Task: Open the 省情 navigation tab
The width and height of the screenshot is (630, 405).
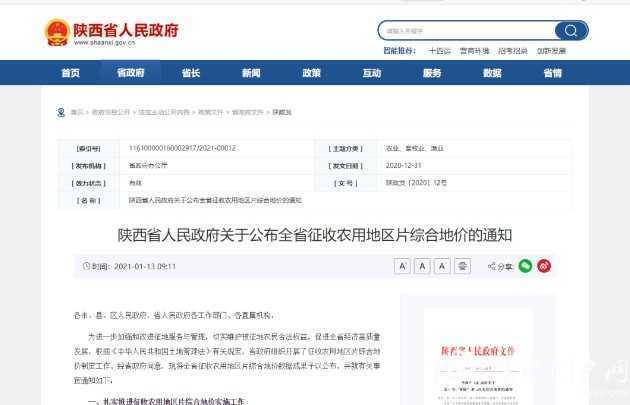Action: coord(552,73)
